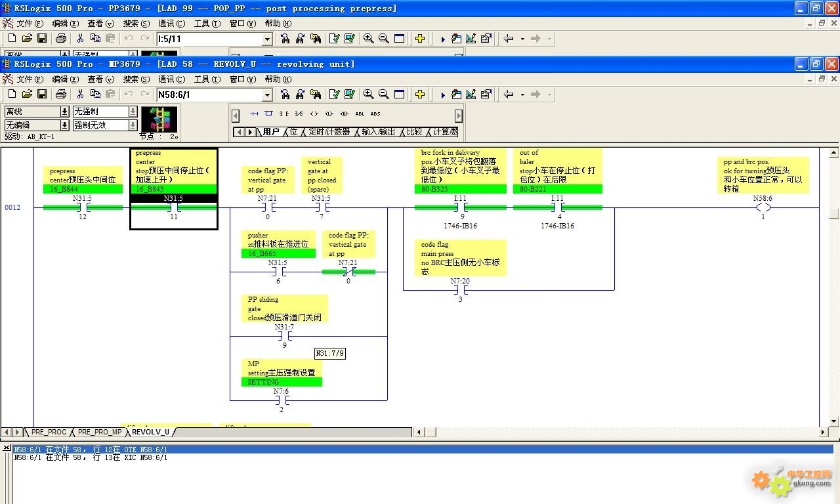840x504 pixels.
Task: Click Open folder icon in PP3679 window toolbar
Action: point(27,39)
